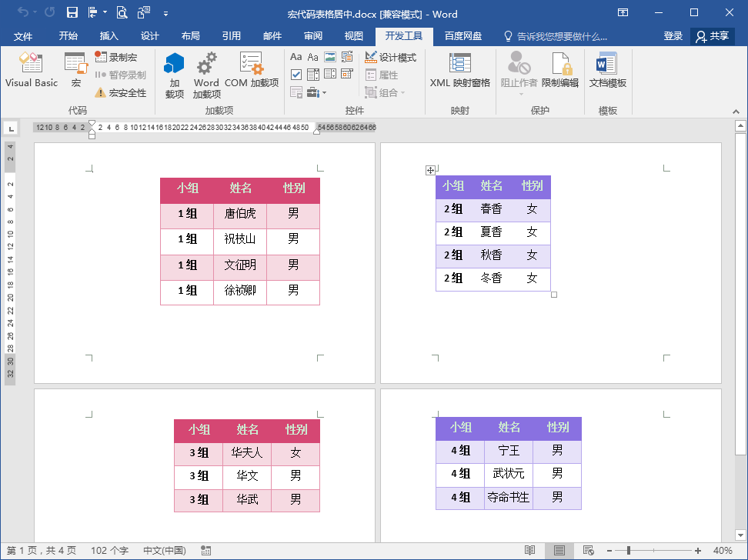Viewport: 748px width, 560px height.
Task: Switch to Print Layout view
Action: 559,551
